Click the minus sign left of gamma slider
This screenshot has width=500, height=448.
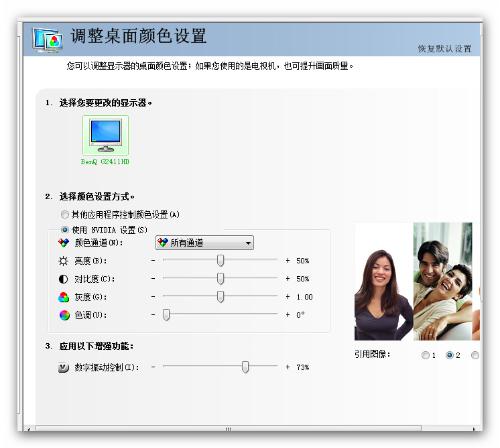tap(153, 297)
